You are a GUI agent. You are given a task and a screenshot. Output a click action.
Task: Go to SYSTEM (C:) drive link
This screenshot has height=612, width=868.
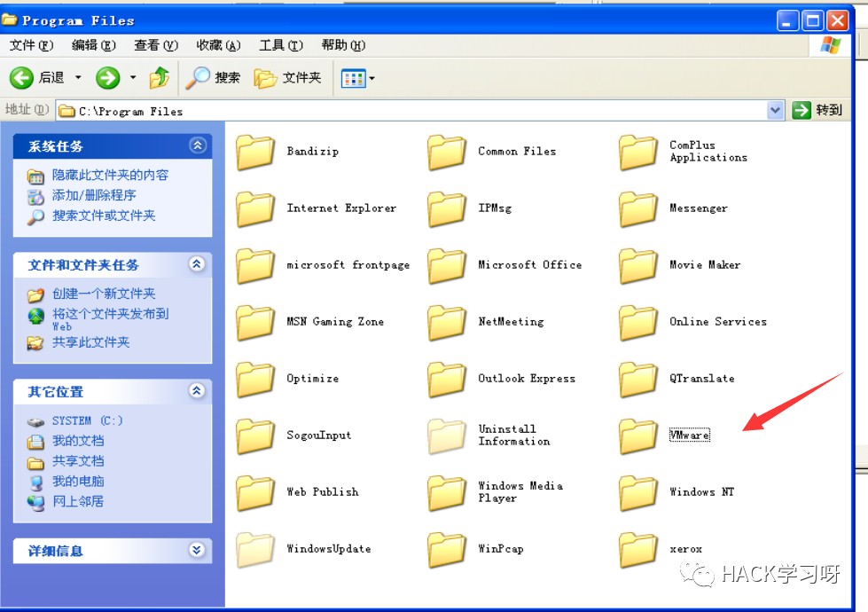click(88, 421)
